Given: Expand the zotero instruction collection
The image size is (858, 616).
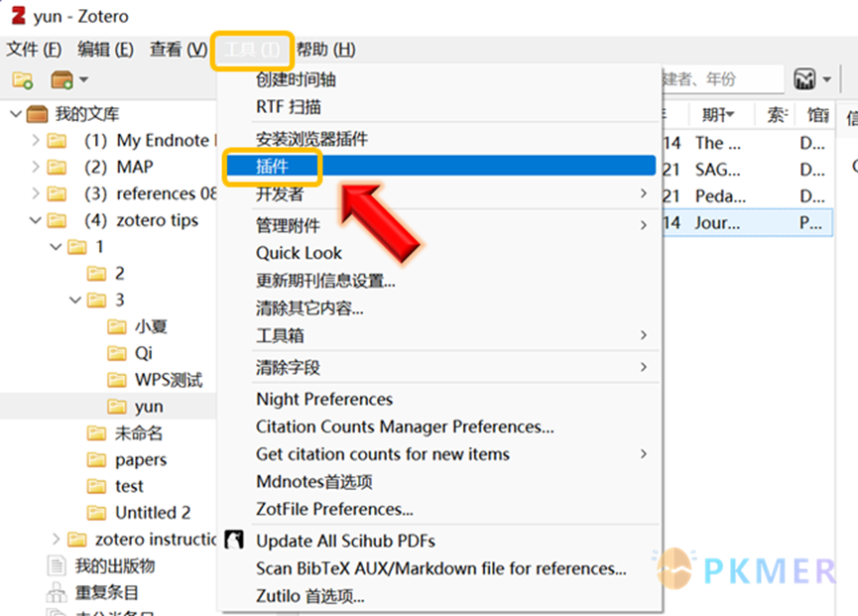Looking at the screenshot, I should 56,540.
